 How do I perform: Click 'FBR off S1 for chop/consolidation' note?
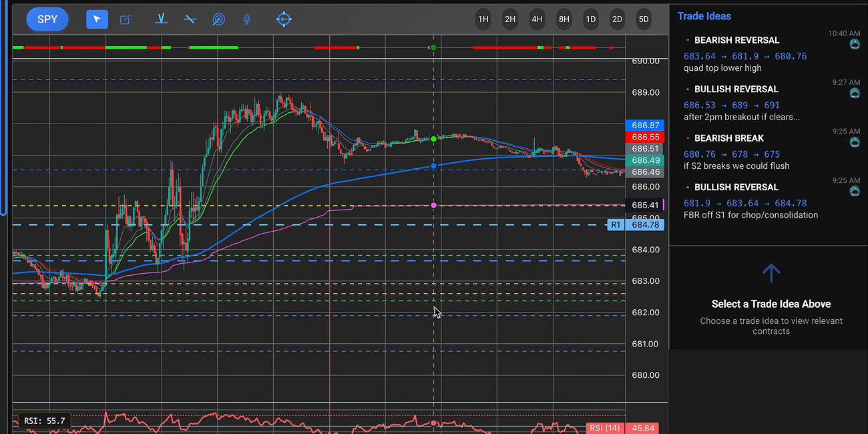[750, 215]
